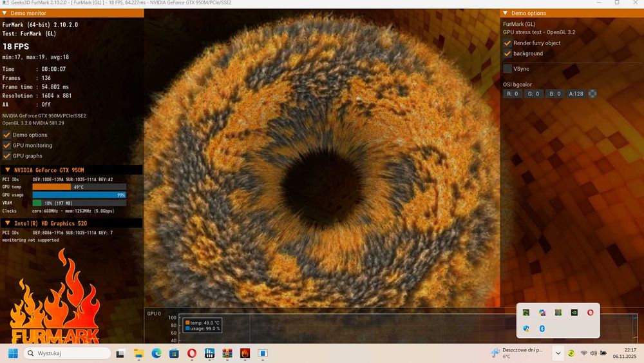Click the Resolution 1604 x 881 value
644x363 pixels.
[x=56, y=96]
